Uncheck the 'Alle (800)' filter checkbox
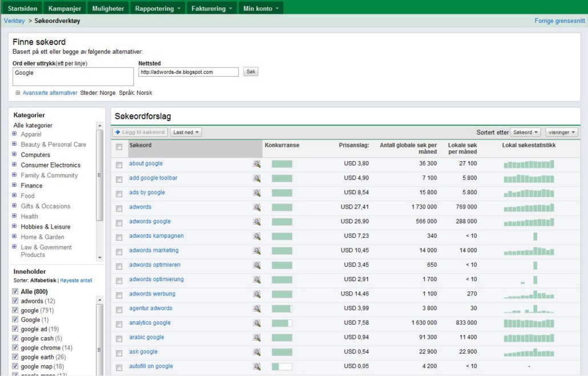The height and width of the screenshot is (376, 588). click(15, 291)
